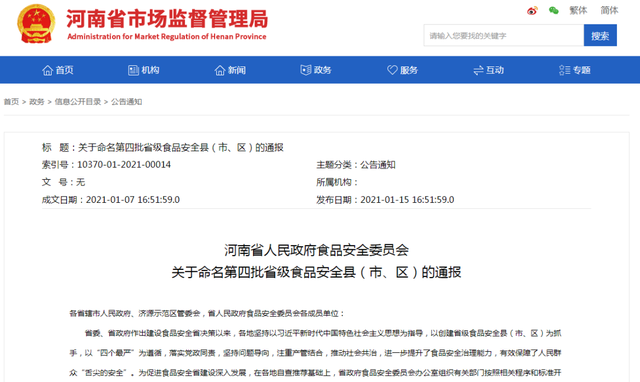
Task: Click the icon beside 机构
Action: [x=133, y=70]
